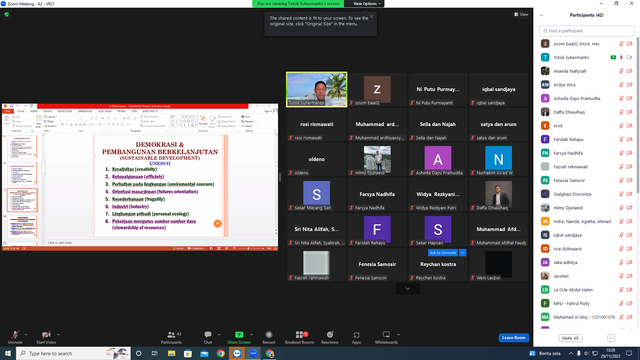Open more options next to Mute All
Image resolution: width=640 pixels, height=360 pixels.
point(611,338)
